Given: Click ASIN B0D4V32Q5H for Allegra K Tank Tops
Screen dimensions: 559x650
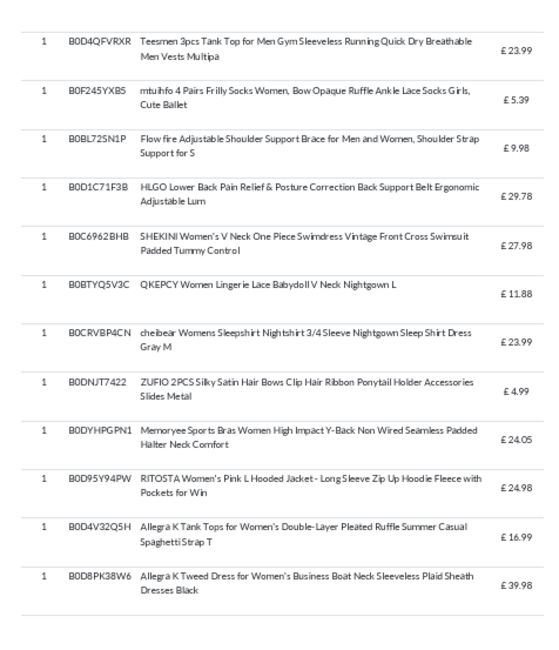Looking at the screenshot, I should (100, 527).
